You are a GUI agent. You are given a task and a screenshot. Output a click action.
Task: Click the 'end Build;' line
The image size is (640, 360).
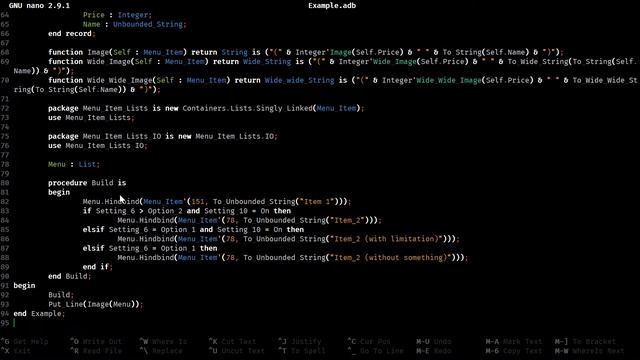coord(69,276)
